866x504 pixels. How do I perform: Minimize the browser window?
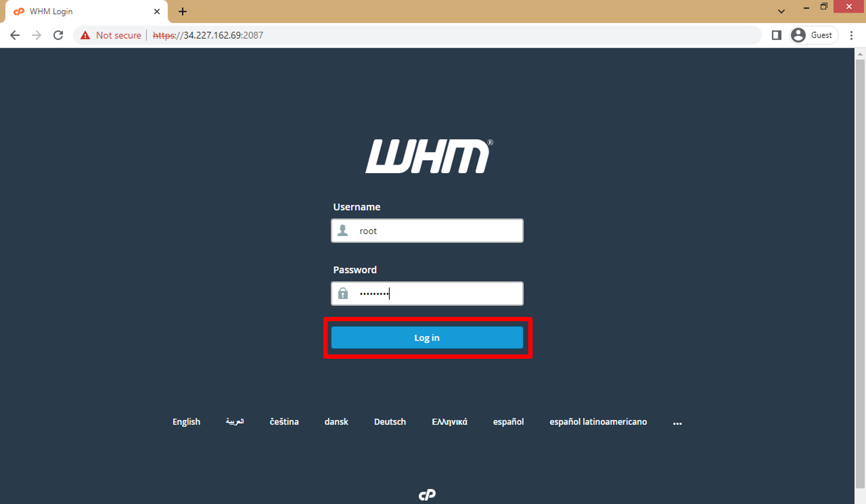point(806,7)
